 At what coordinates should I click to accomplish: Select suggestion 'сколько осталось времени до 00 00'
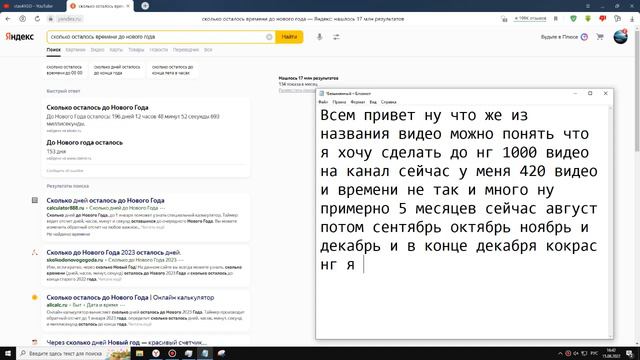(x=64, y=70)
